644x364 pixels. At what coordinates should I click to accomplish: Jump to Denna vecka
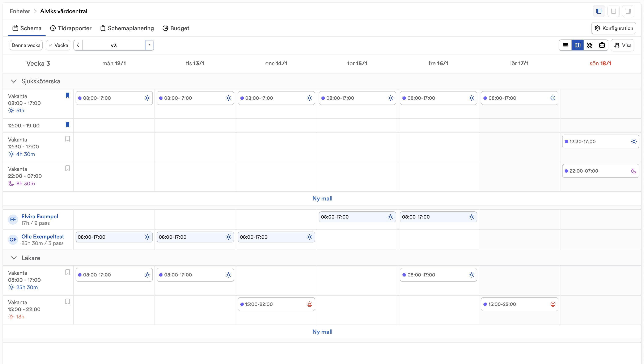(x=26, y=45)
